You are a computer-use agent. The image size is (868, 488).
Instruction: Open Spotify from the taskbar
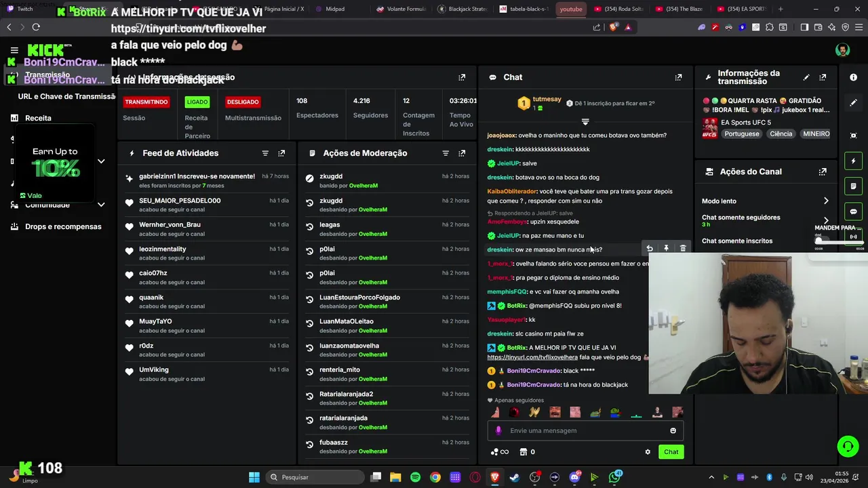[415, 477]
